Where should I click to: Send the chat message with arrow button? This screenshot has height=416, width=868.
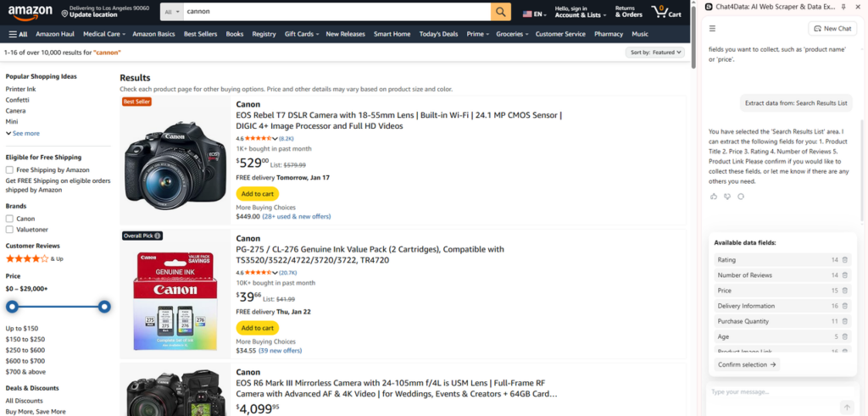click(847, 407)
